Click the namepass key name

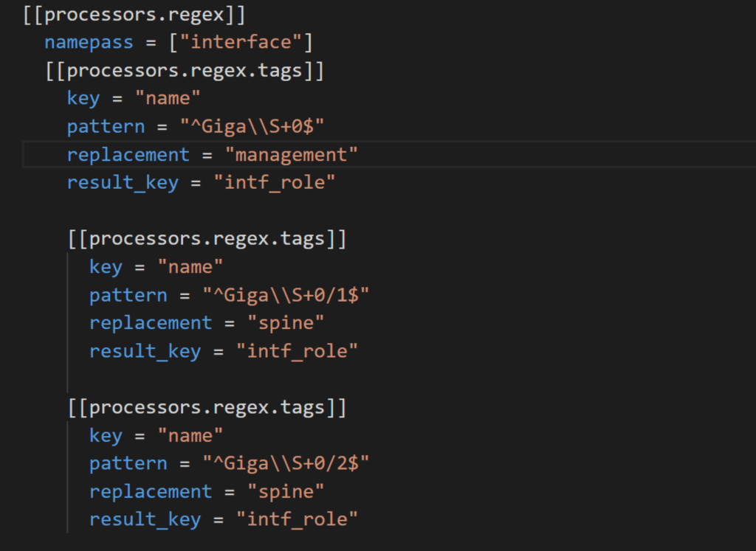click(x=89, y=42)
